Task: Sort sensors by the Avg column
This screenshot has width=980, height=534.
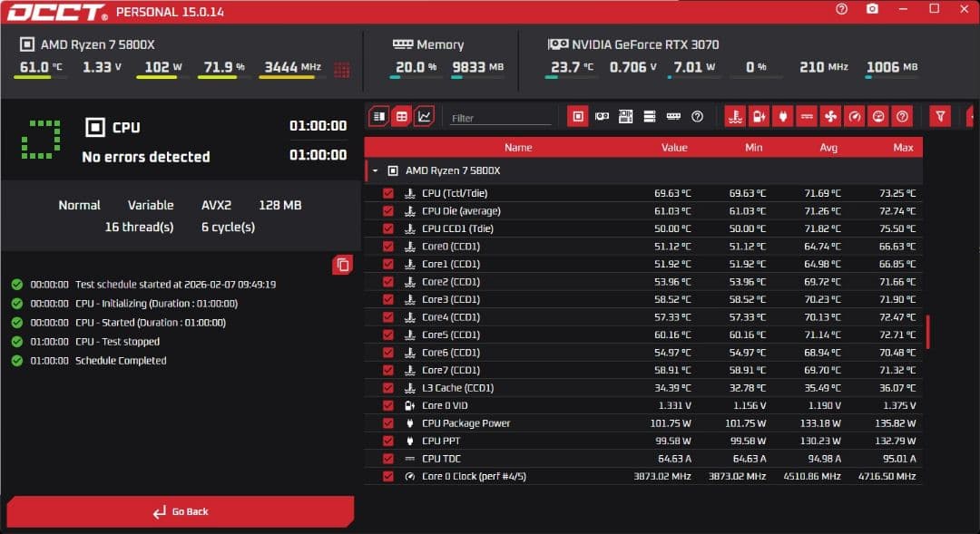Action: tap(828, 147)
